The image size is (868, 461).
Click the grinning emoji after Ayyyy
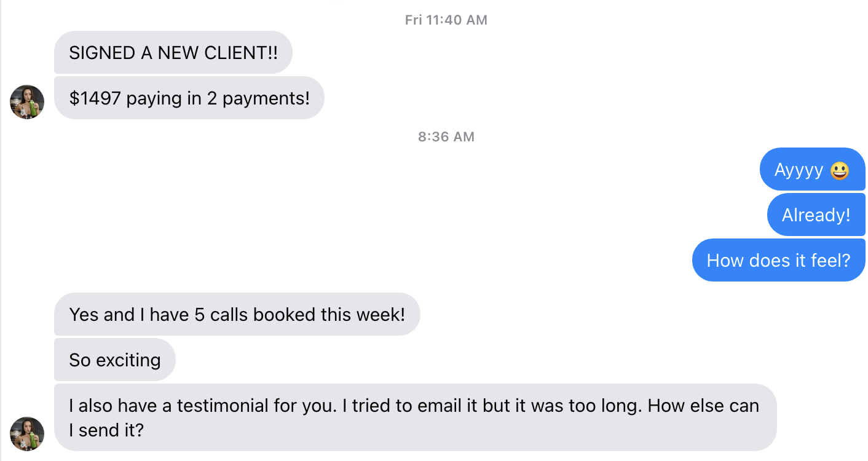click(x=840, y=170)
